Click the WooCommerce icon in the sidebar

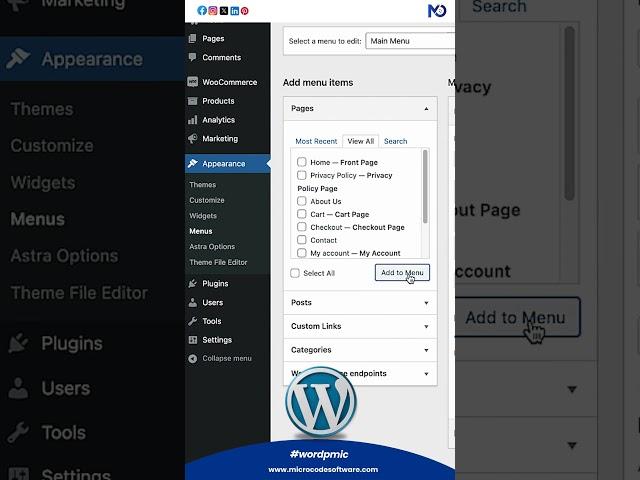(x=192, y=82)
